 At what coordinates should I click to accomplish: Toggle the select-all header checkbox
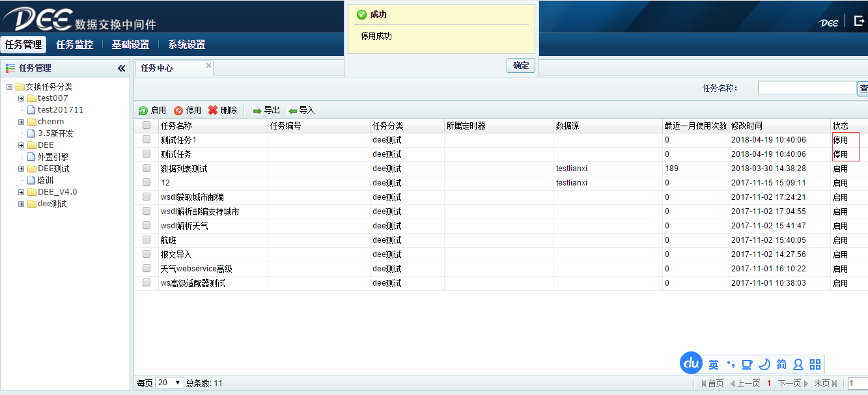pyautogui.click(x=147, y=125)
